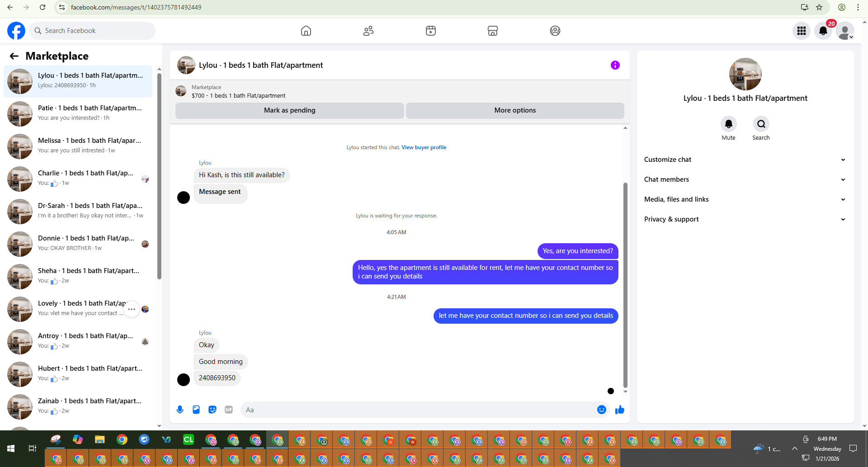Reload the browser page
868x467 pixels.
point(42,7)
